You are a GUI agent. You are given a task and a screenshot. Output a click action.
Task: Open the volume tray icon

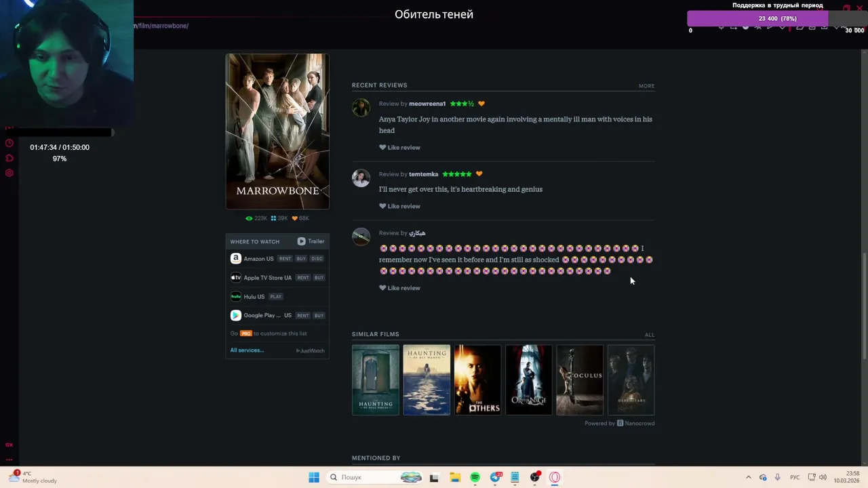point(823,477)
